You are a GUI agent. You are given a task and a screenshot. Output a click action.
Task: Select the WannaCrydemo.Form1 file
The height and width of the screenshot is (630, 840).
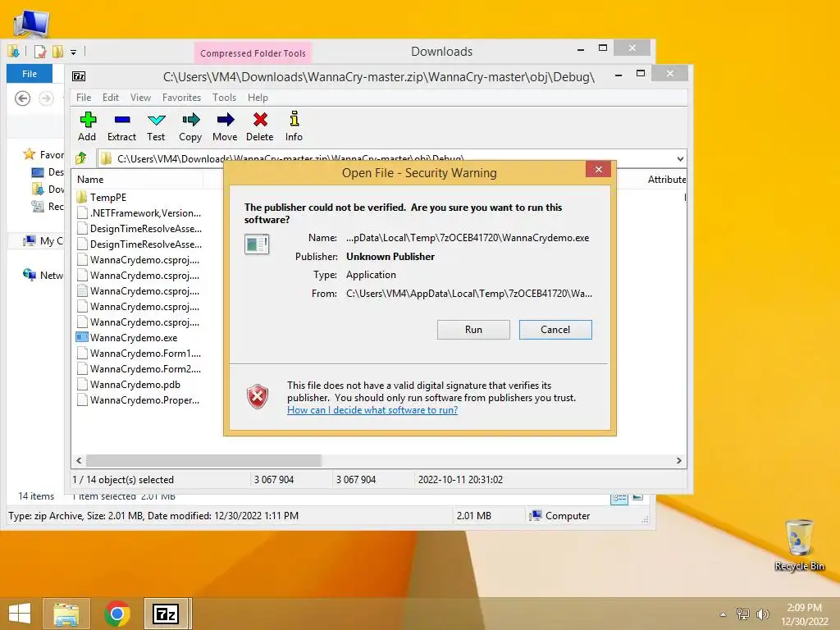tap(139, 353)
